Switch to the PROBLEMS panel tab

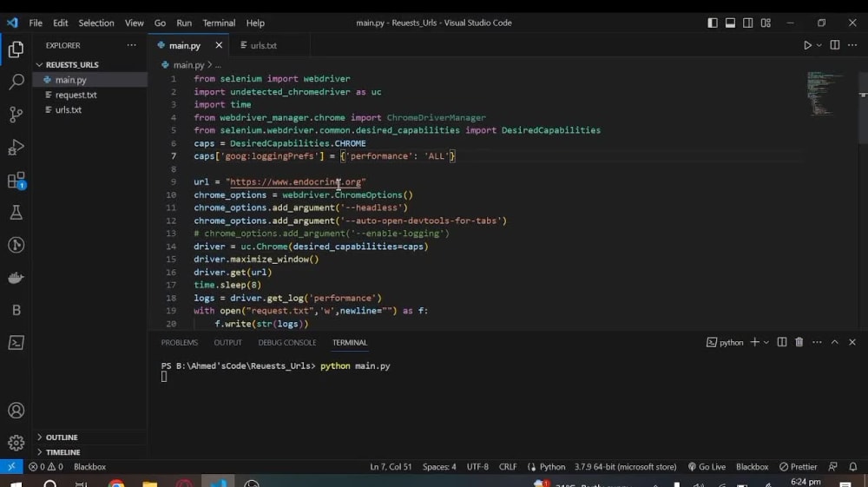(180, 343)
